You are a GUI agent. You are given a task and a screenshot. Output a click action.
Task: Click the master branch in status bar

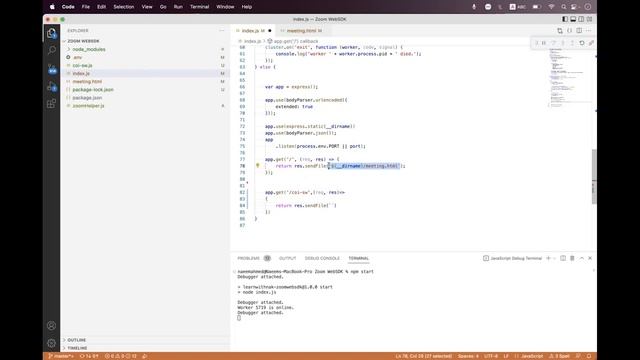pyautogui.click(x=61, y=356)
